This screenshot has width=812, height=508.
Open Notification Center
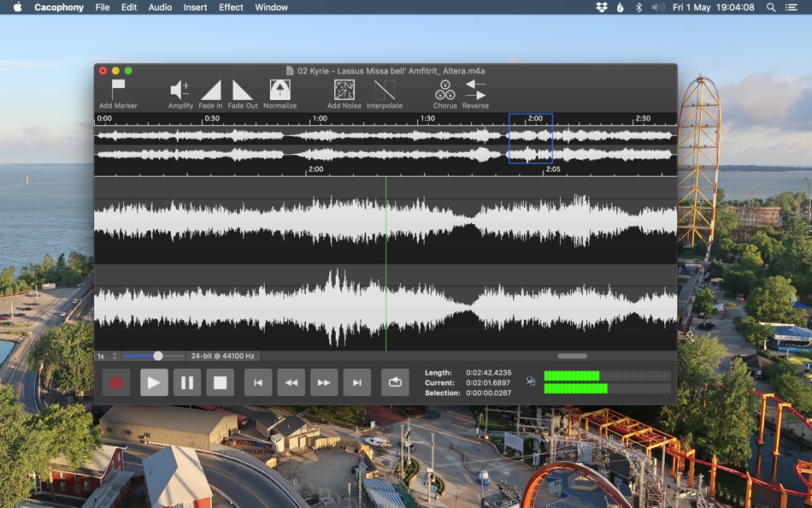(x=791, y=7)
